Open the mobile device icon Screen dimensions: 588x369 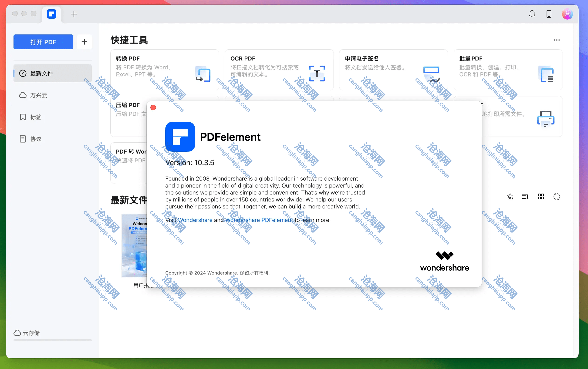pos(549,14)
